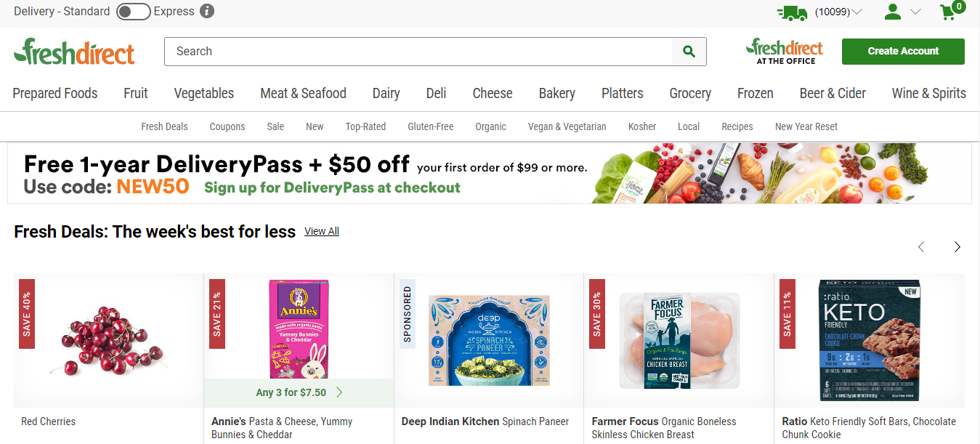Click the Search input field
The height and width of the screenshot is (444, 980).
tap(418, 52)
